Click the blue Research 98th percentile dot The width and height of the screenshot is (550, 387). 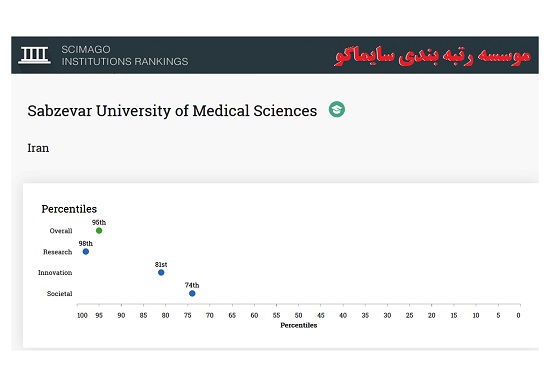click(86, 252)
